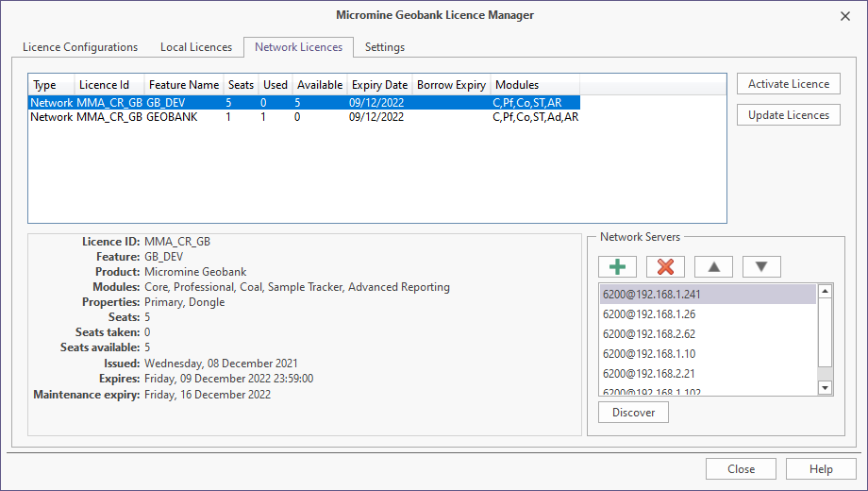Viewport: 868px width, 491px height.
Task: Select server 6200@192.168.1.26
Action: [x=708, y=314]
